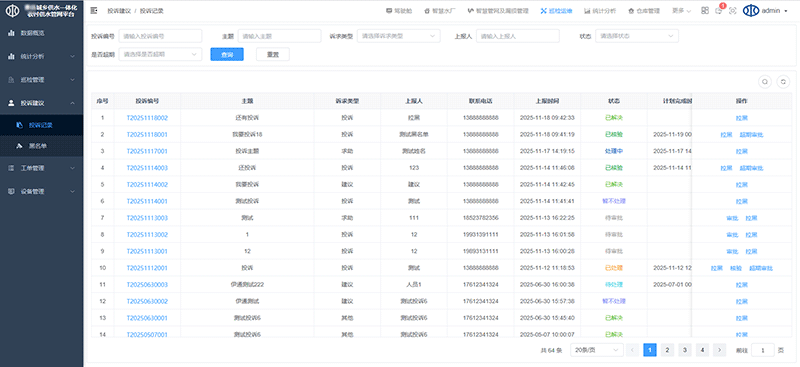Open the 是否超期 dropdown filter
This screenshot has height=367, width=800.
point(160,54)
